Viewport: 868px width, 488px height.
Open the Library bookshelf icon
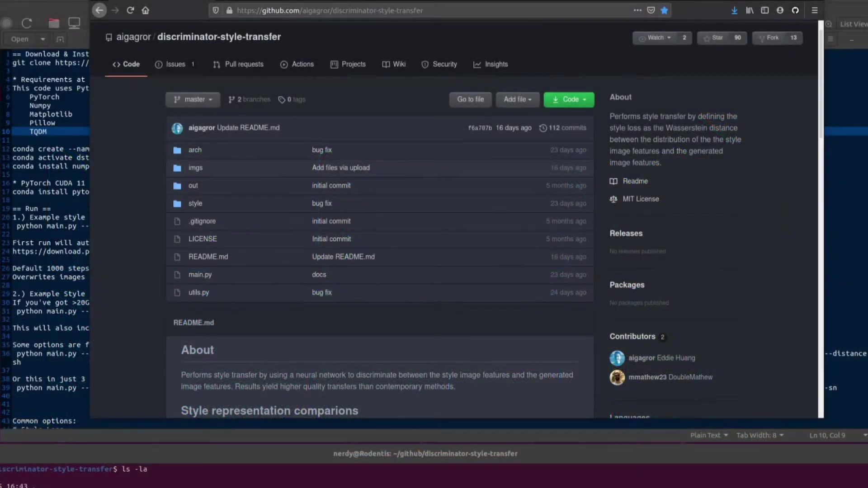pyautogui.click(x=750, y=10)
